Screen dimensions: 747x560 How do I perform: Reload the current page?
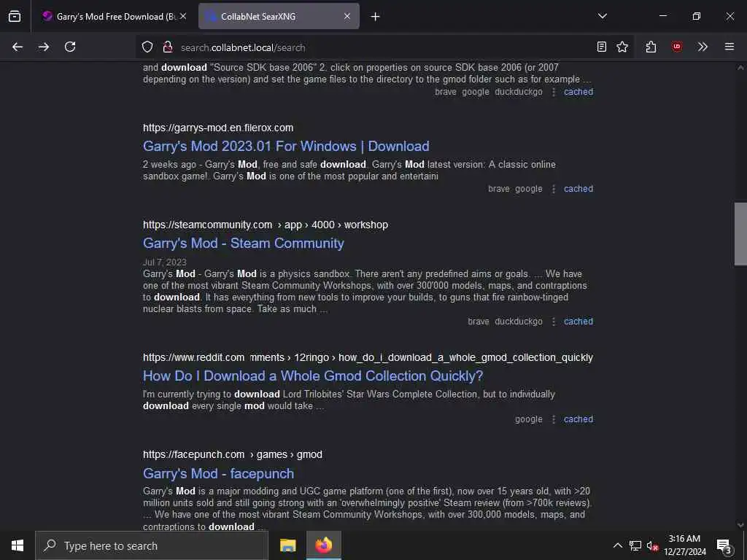(70, 47)
